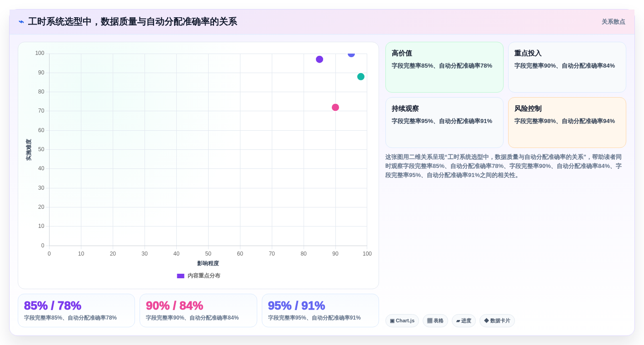Click the 影响程度 x-axis label
The width and height of the screenshot is (644, 345).
pos(208,263)
